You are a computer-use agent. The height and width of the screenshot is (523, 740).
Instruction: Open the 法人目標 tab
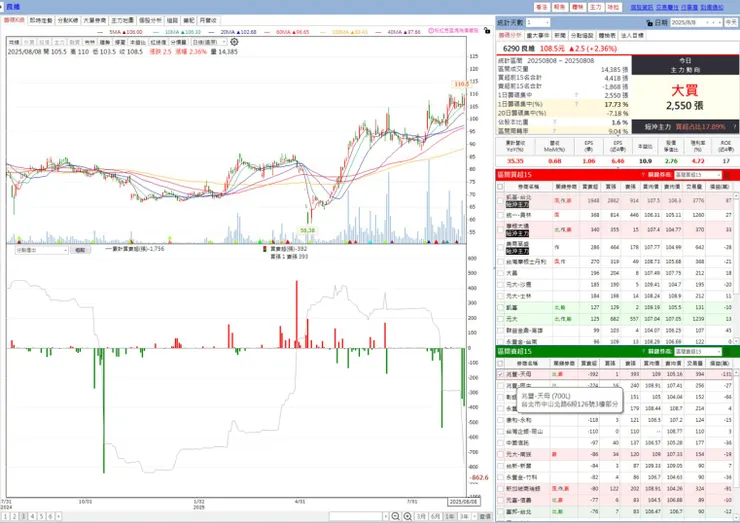click(x=632, y=35)
